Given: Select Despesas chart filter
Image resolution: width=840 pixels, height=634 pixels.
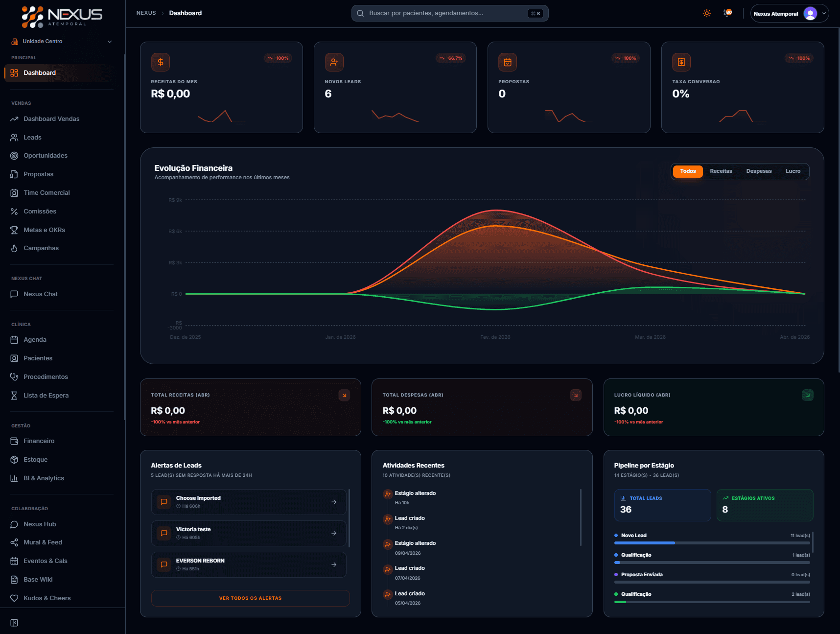Looking at the screenshot, I should (759, 171).
